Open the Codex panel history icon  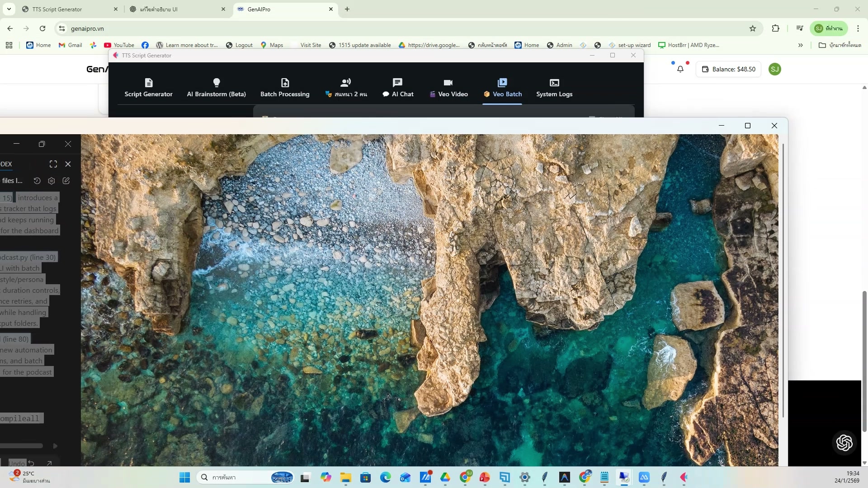coord(37,181)
